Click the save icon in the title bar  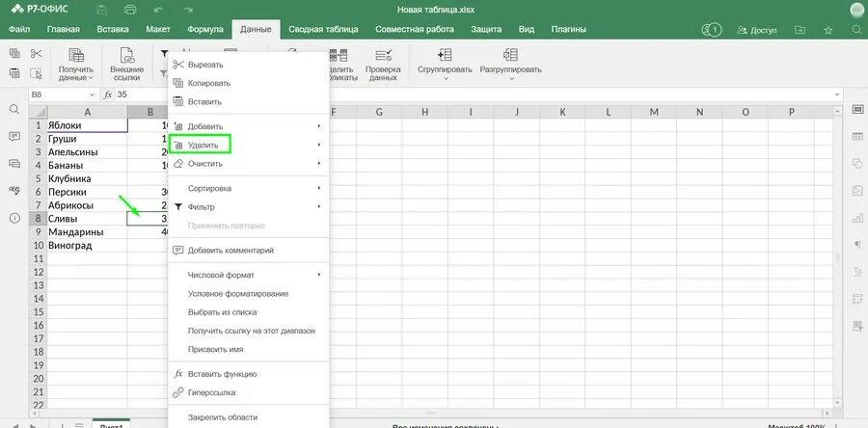point(101,10)
